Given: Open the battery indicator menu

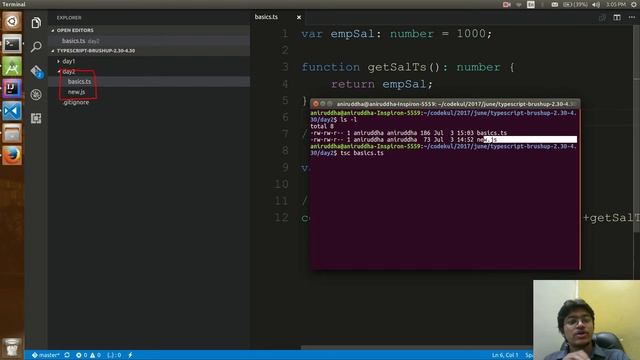Looking at the screenshot, I should [x=575, y=4].
